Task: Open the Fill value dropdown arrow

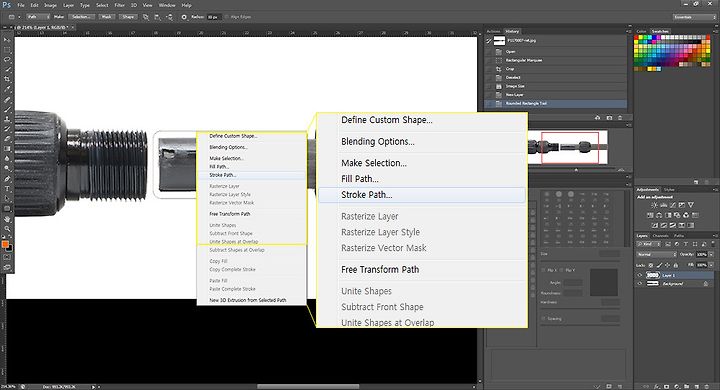Action: [x=711, y=265]
